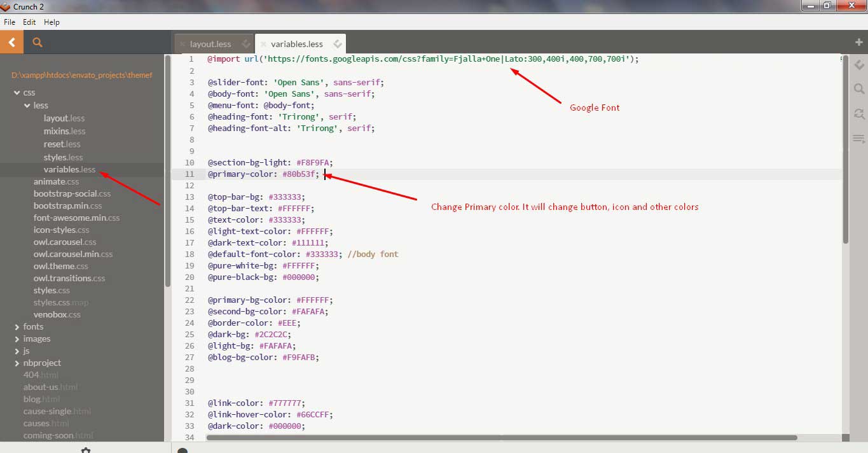Open about-us.html in file tree
The width and height of the screenshot is (868, 453).
point(50,387)
